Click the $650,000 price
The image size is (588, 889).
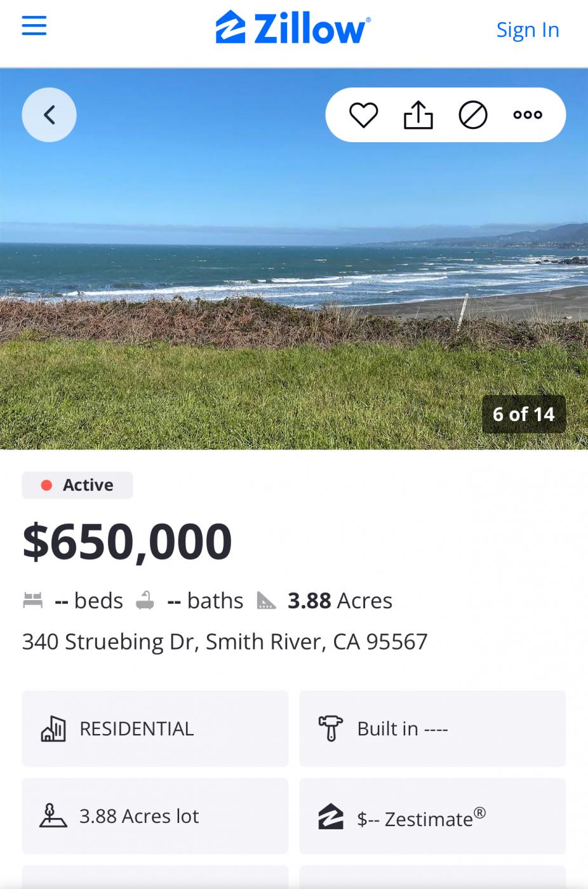pos(127,542)
